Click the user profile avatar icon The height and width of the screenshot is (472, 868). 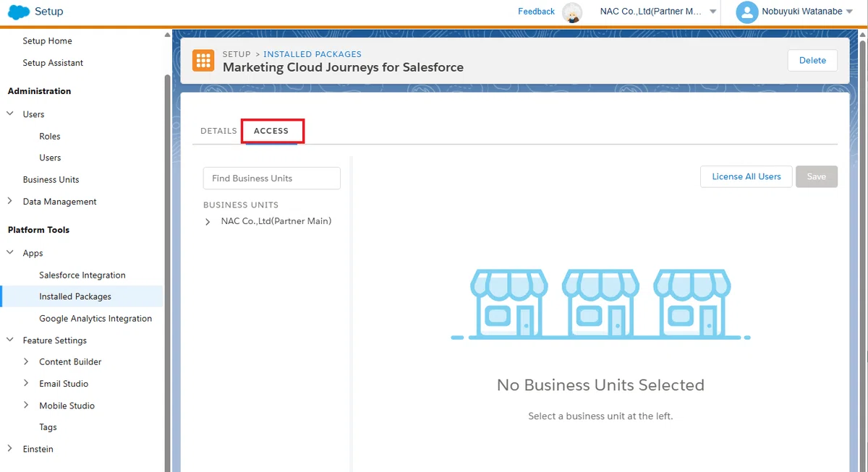pos(746,12)
